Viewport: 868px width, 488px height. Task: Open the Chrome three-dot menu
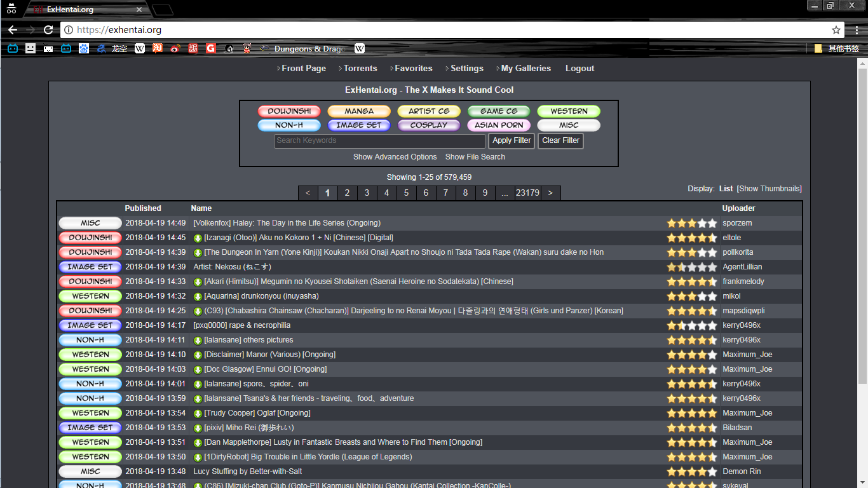click(857, 30)
